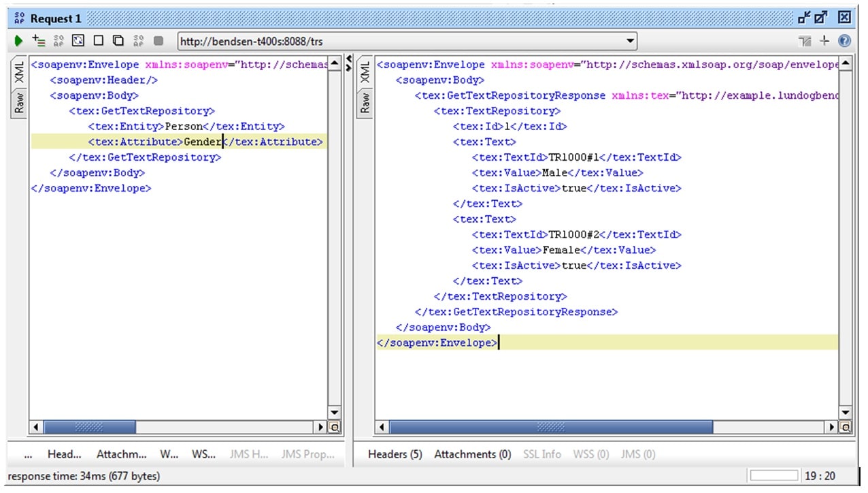
Task: Click the lower splitter arrow between the editors
Action: 350,67
